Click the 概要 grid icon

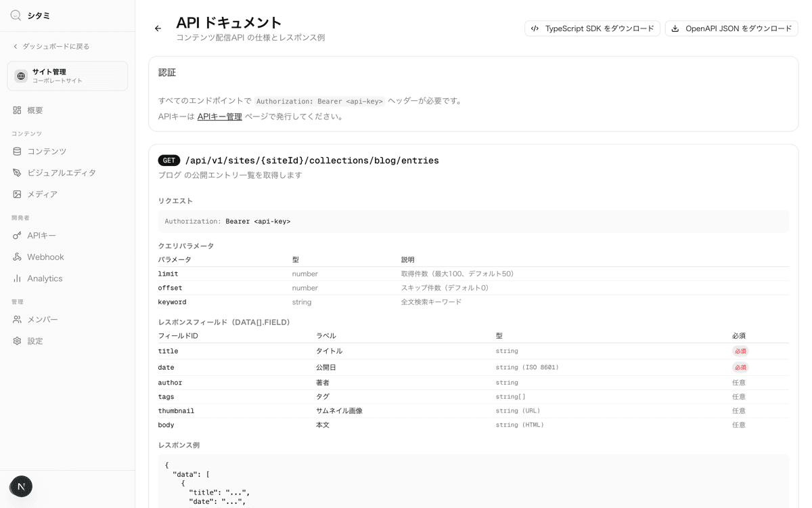[x=17, y=110]
